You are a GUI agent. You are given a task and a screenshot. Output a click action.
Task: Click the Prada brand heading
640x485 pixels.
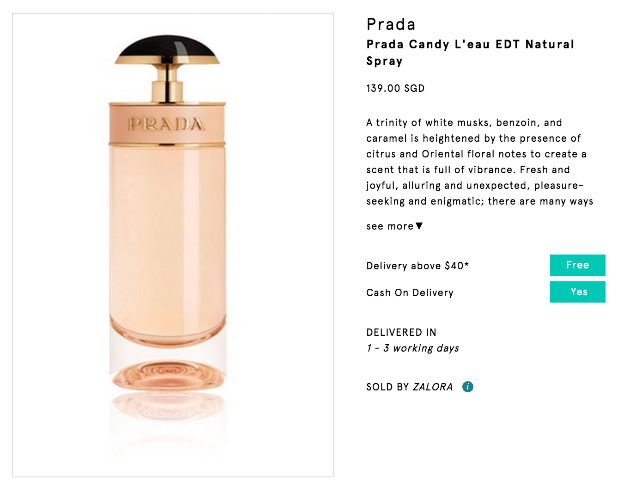[x=391, y=24]
